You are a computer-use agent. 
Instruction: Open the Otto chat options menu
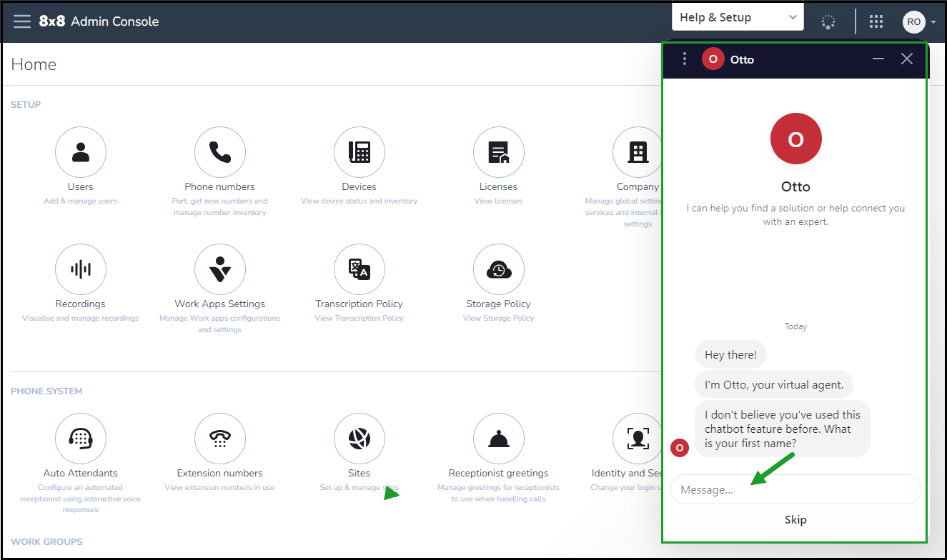coord(685,59)
